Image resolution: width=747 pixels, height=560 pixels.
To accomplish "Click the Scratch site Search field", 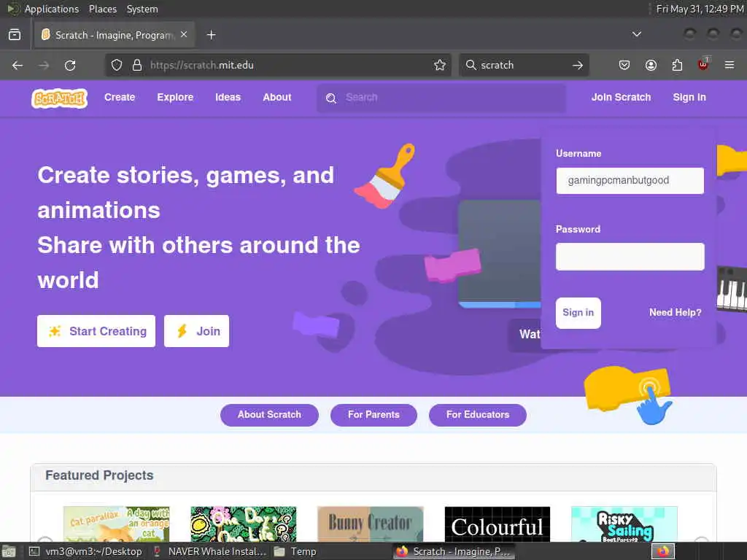I will click(441, 98).
